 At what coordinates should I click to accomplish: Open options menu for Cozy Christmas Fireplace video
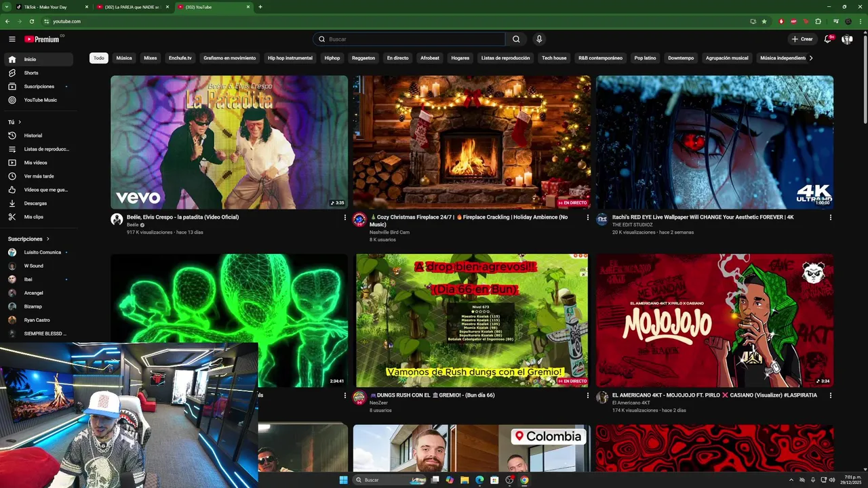(x=587, y=218)
